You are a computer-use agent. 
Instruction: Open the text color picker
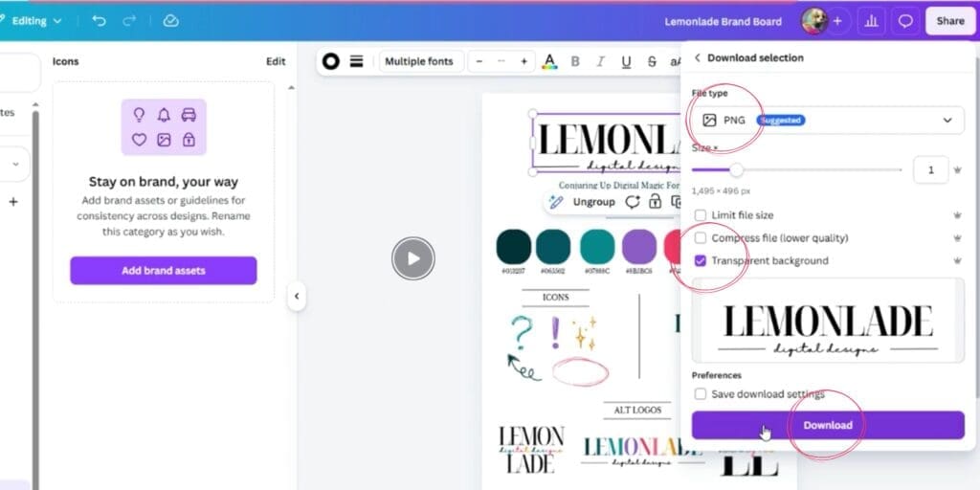[549, 61]
